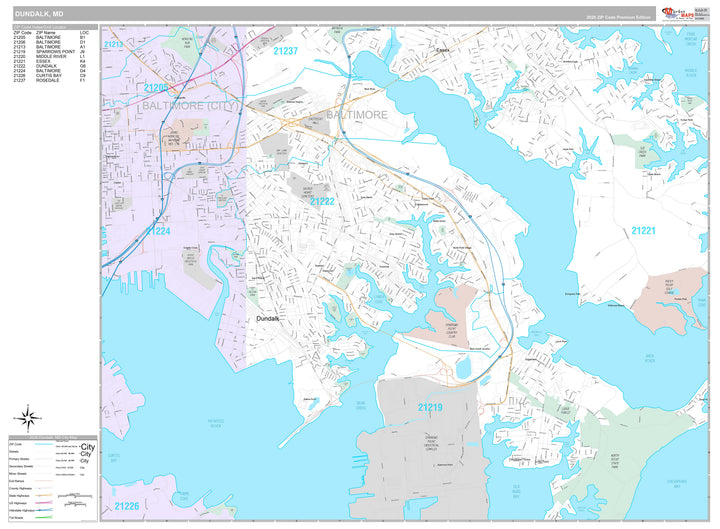Click the Primary Streets legend label
The width and height of the screenshot is (720, 529).
coord(19,459)
